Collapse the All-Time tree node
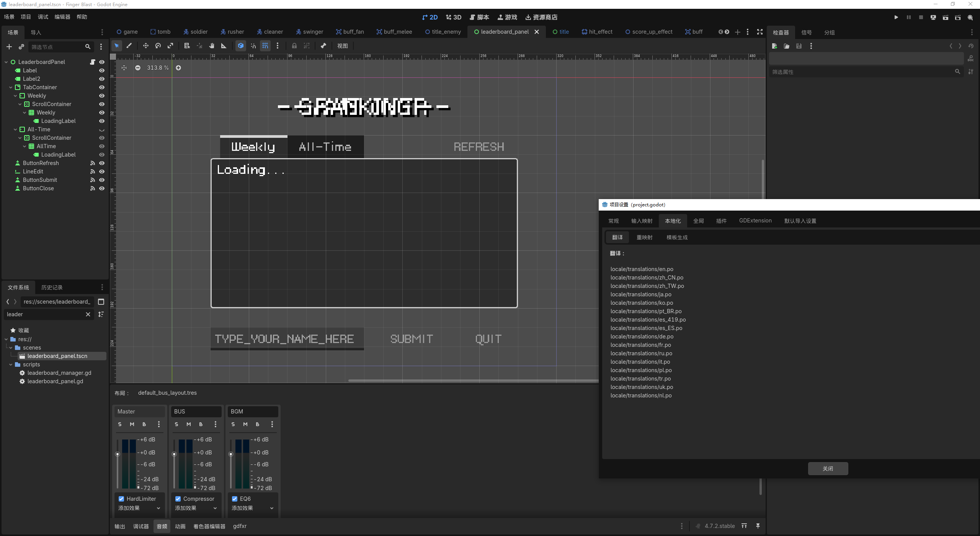The image size is (980, 536). [x=15, y=129]
